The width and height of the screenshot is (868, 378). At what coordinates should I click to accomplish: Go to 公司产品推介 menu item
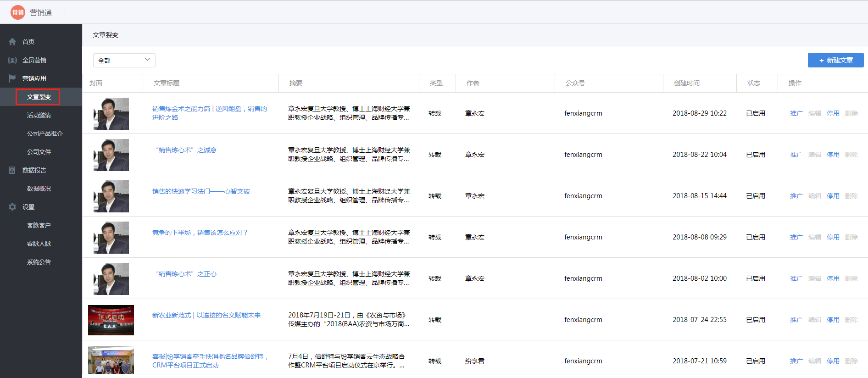(x=45, y=133)
